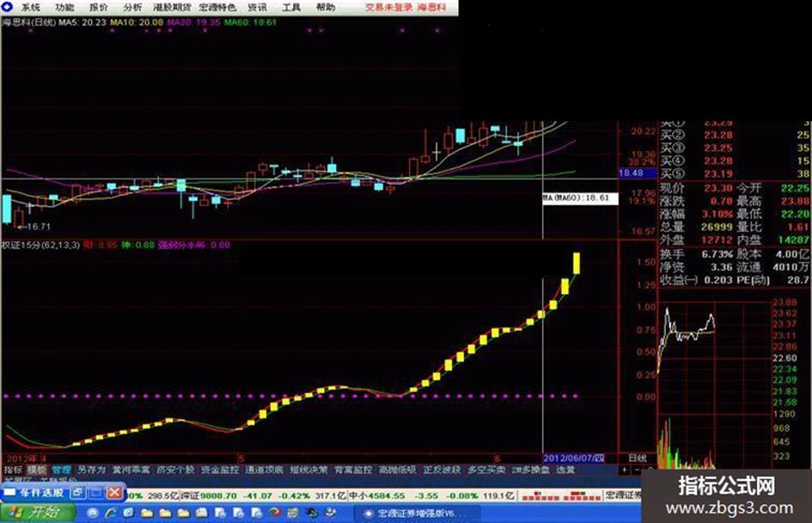Screen dimensions: 812x523
Task: Click the 另存为 indicator tab
Action: click(91, 470)
